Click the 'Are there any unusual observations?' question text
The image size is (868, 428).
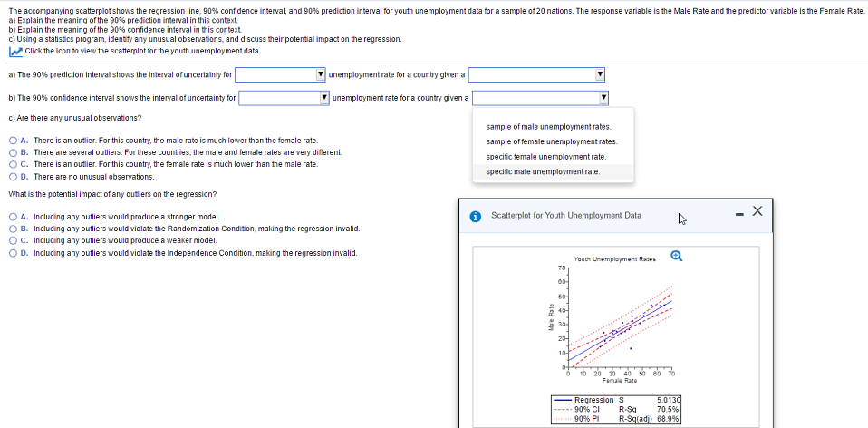click(x=75, y=119)
